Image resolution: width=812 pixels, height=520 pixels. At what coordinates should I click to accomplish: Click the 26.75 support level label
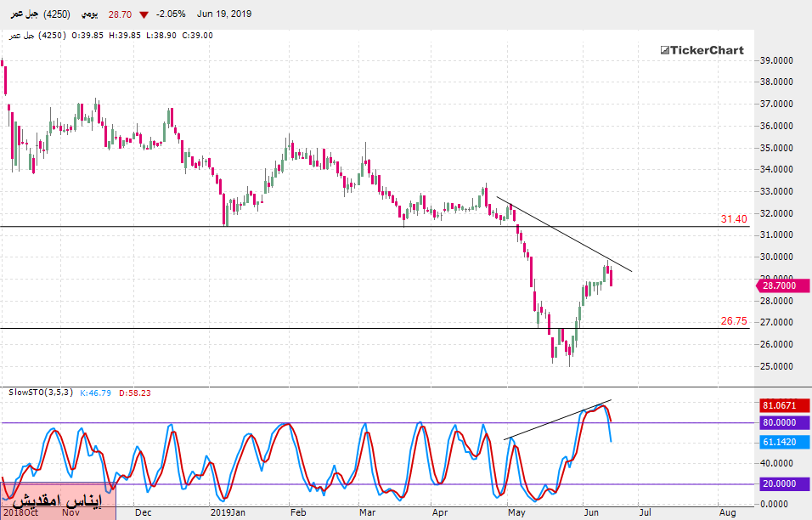(734, 321)
